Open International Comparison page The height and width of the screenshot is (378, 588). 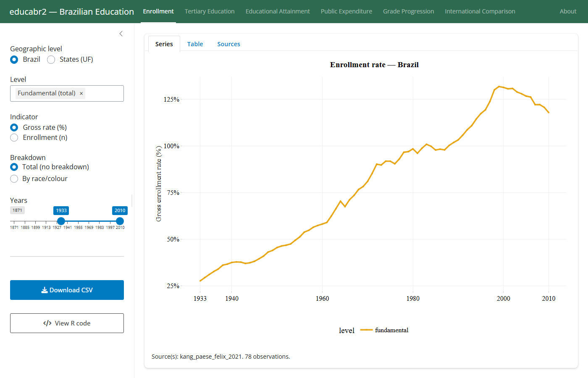click(480, 11)
